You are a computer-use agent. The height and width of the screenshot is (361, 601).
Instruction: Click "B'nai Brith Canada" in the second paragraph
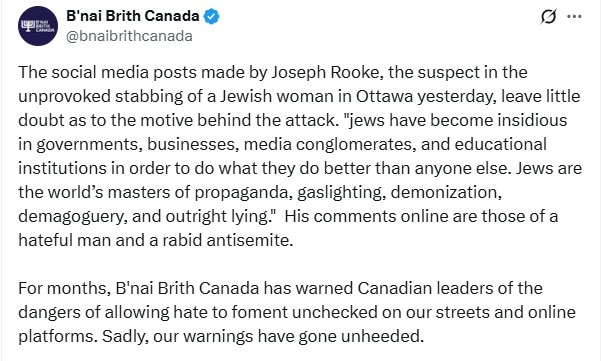tap(187, 288)
